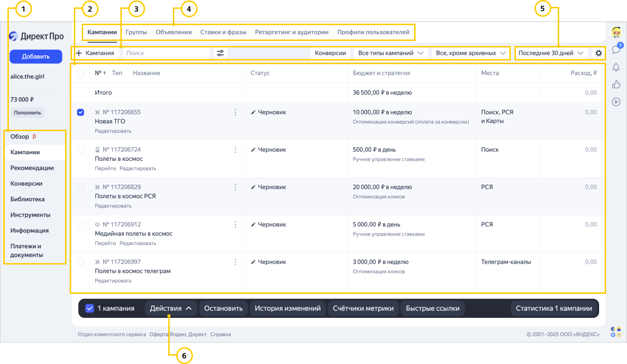627x364 pixels.
Task: Open chat messages icon with badge
Action: click(x=616, y=49)
